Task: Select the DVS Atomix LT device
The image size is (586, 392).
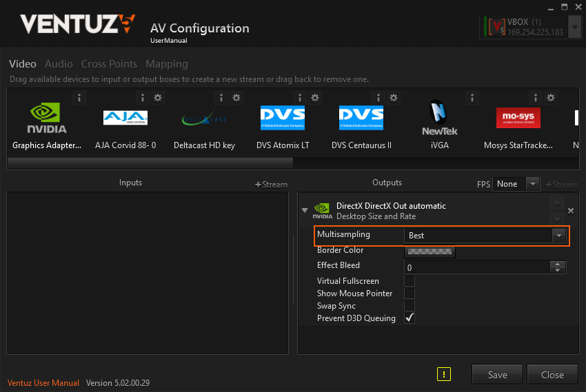Action: (x=283, y=118)
